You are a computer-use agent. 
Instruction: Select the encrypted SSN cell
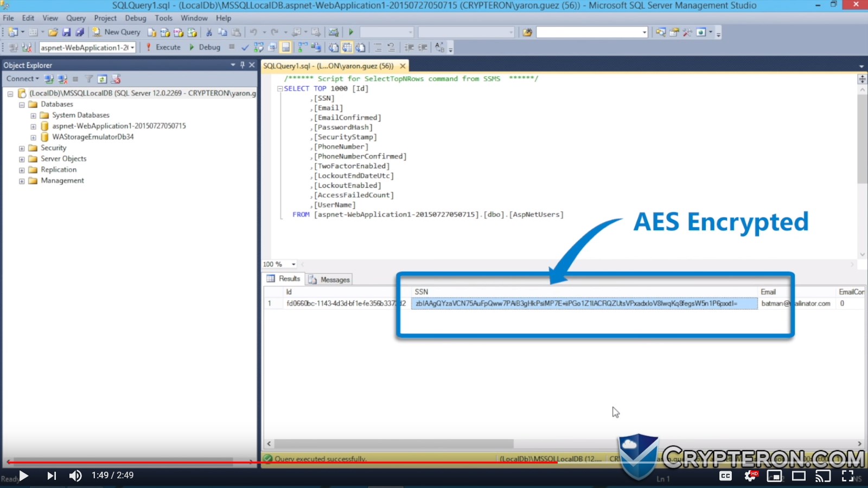coord(584,304)
